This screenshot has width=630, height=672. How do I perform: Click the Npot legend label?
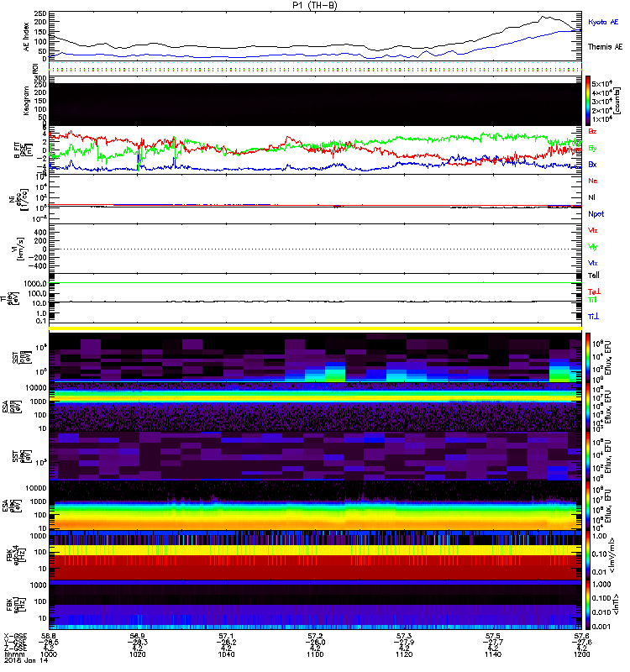(x=597, y=214)
